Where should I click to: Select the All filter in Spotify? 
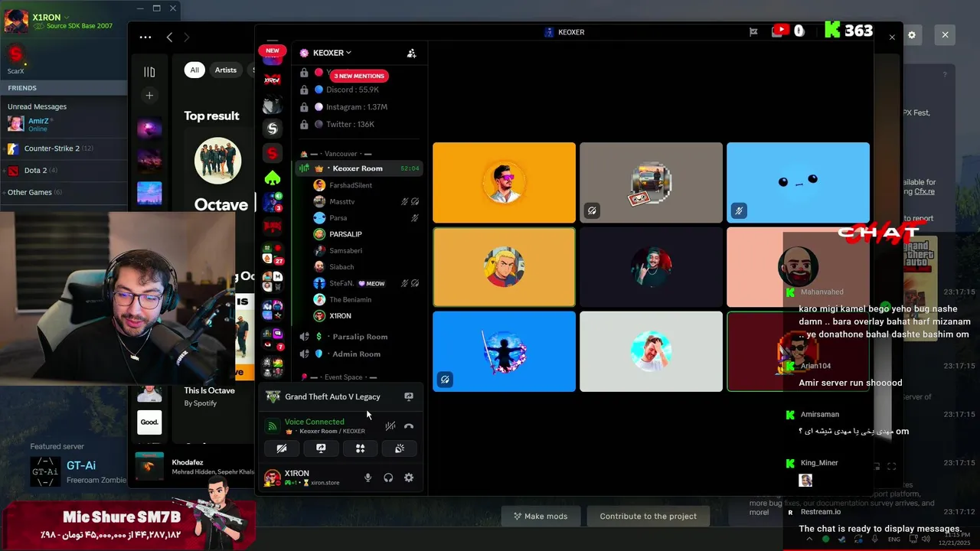pyautogui.click(x=194, y=70)
